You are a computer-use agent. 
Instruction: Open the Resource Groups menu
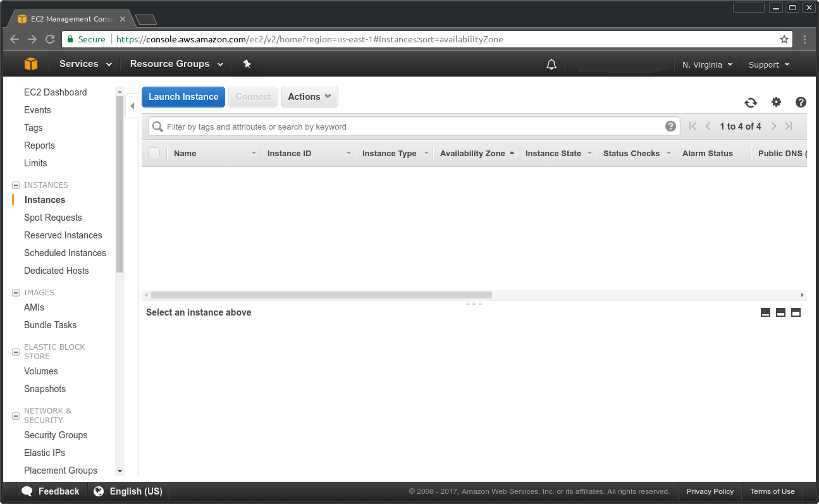point(176,64)
